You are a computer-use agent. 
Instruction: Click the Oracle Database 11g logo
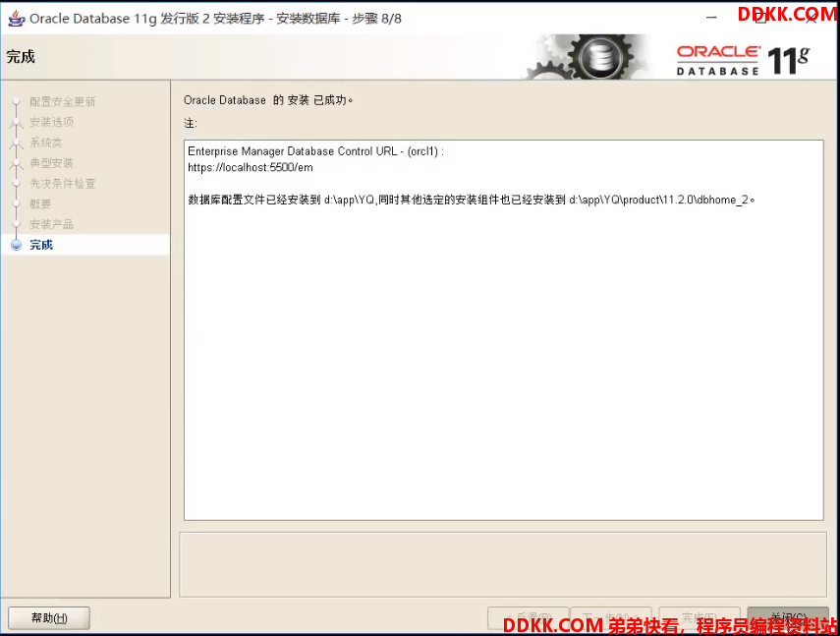[743, 60]
